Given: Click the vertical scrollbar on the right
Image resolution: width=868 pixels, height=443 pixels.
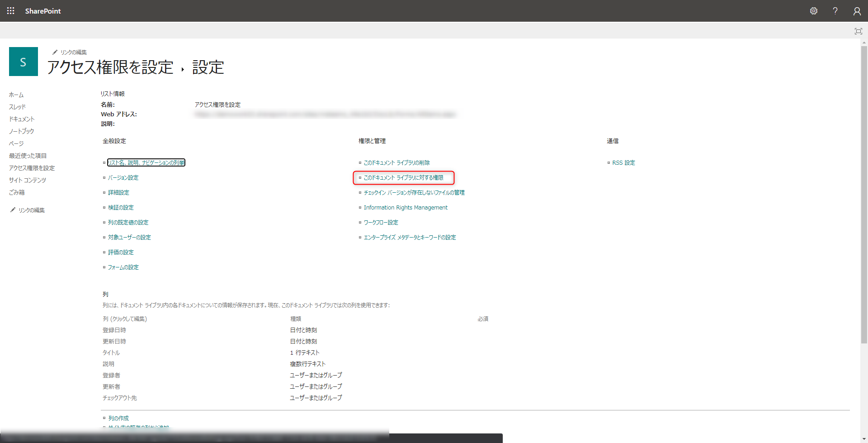Looking at the screenshot, I should click(x=864, y=195).
